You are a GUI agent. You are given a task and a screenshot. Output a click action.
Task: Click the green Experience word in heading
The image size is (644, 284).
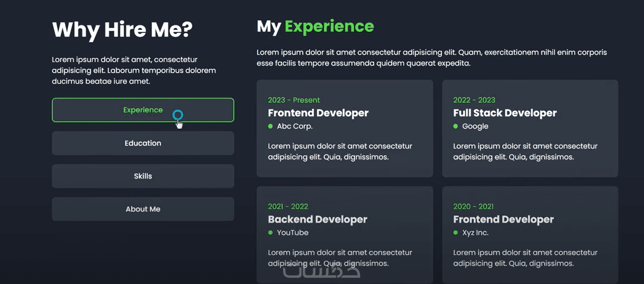[329, 26]
